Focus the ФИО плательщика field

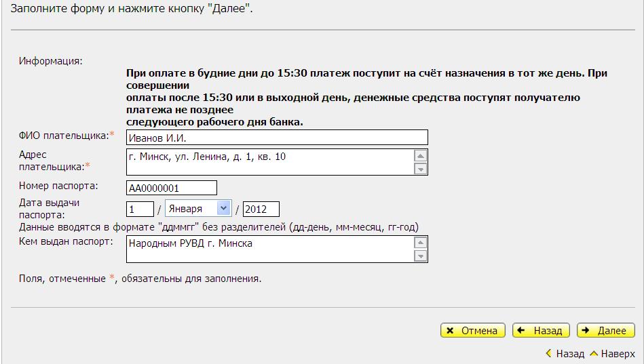coord(277,138)
